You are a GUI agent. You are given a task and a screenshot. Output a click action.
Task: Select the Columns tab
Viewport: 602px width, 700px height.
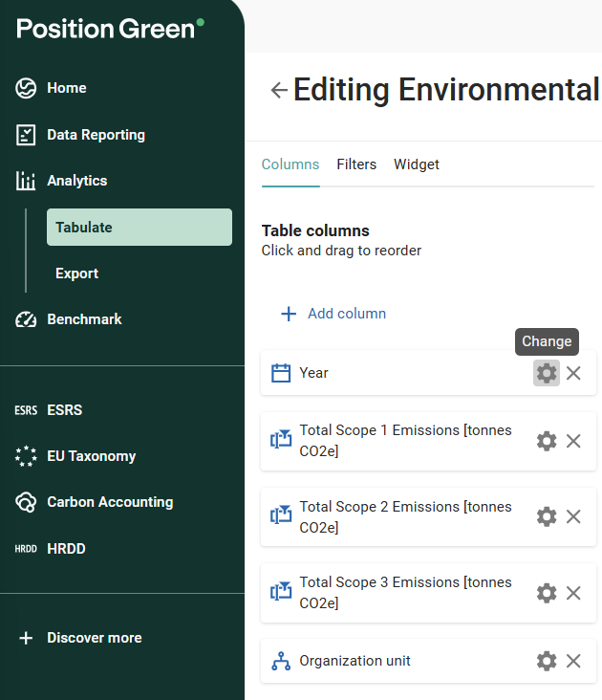click(x=290, y=164)
